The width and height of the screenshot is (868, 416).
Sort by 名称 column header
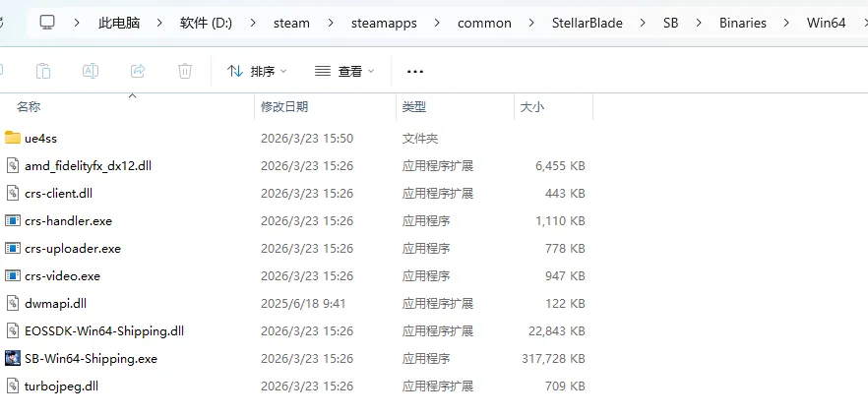click(x=29, y=107)
